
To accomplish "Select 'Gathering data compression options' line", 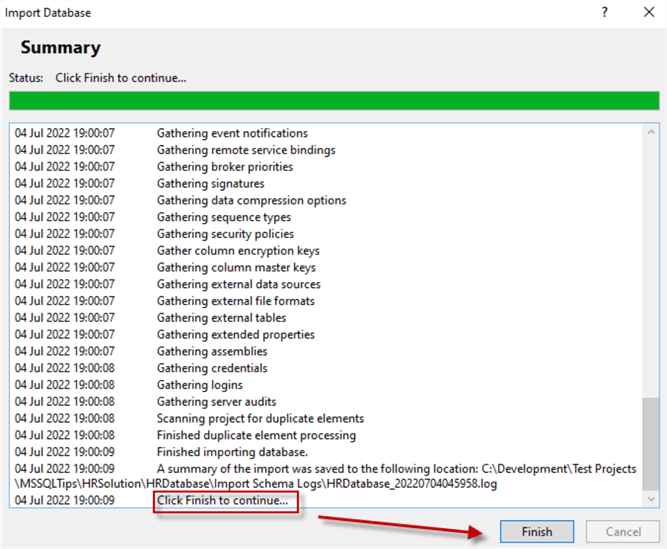I will click(x=251, y=200).
